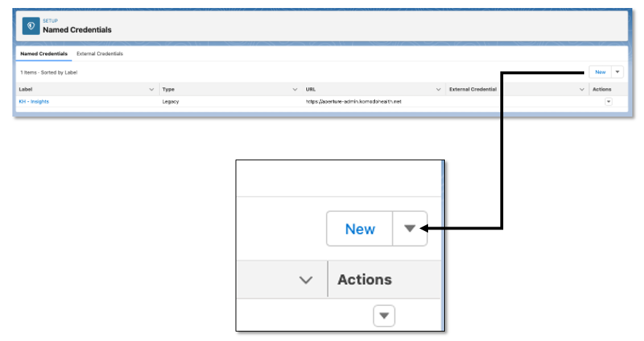
Task: Open the KH - Insights credential link
Action: [x=34, y=101]
